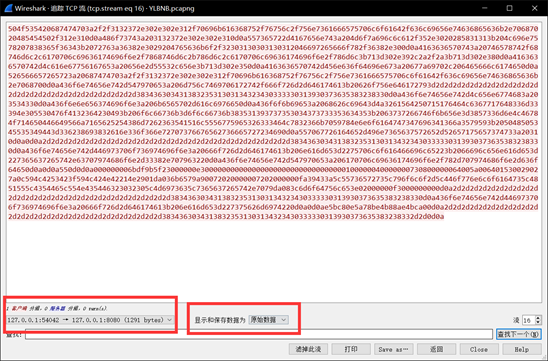Click the Wireshark shark fin title icon

[8, 8]
